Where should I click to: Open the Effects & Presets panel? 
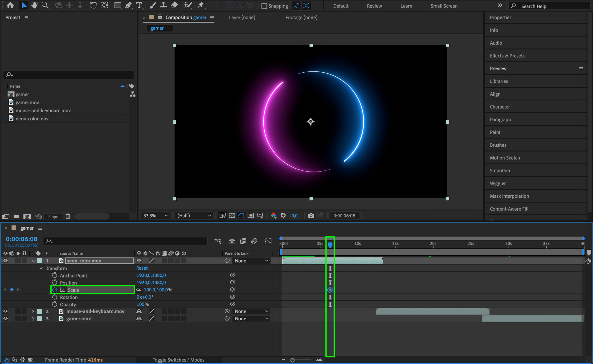[x=507, y=56]
